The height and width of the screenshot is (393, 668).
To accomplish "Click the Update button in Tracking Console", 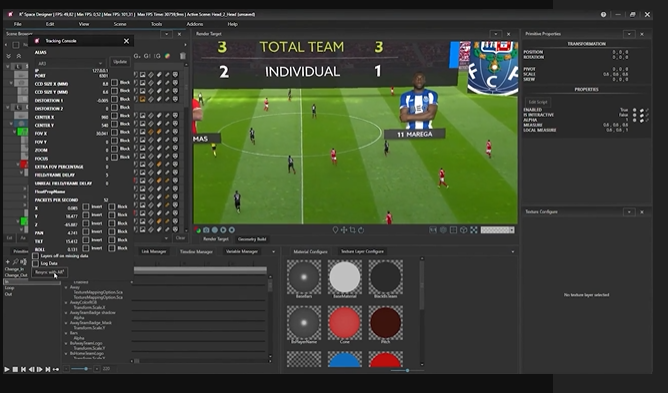I will pyautogui.click(x=120, y=62).
